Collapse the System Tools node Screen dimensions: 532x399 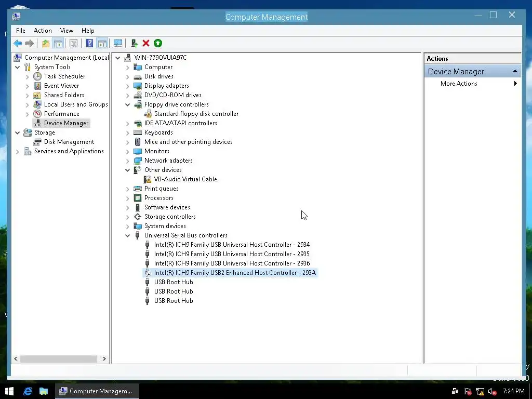tap(18, 67)
